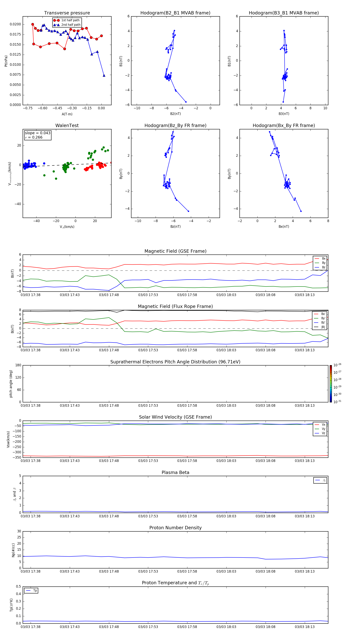
Task: Click the "Hodogram(Bz_By FR frame)" title
Action: coord(175,125)
